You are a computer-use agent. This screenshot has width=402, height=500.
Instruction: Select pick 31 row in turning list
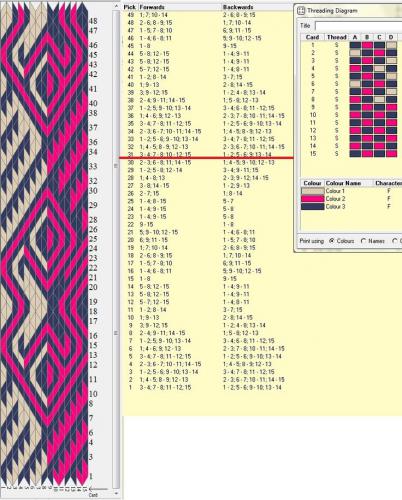pos(207,154)
